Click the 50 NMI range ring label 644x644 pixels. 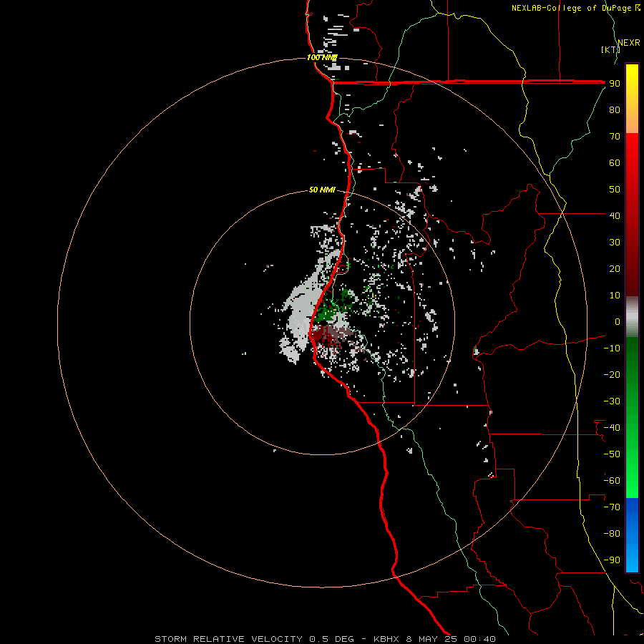pos(322,190)
